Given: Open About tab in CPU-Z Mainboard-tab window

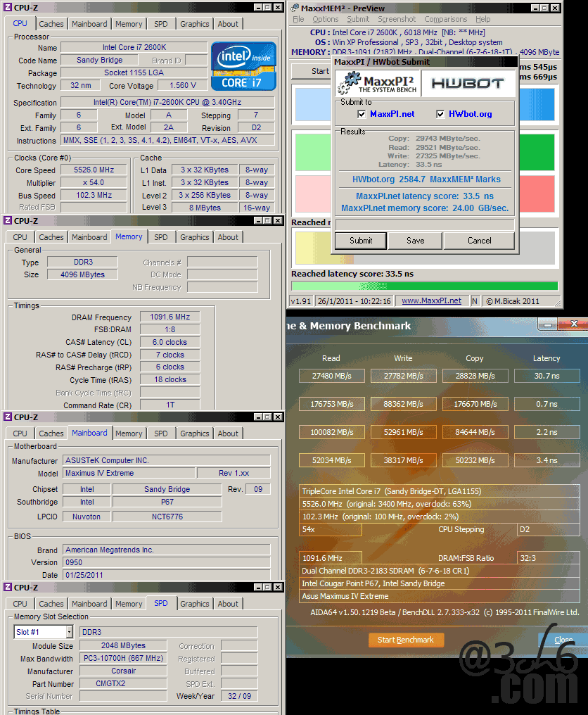Looking at the screenshot, I should pyautogui.click(x=228, y=434).
